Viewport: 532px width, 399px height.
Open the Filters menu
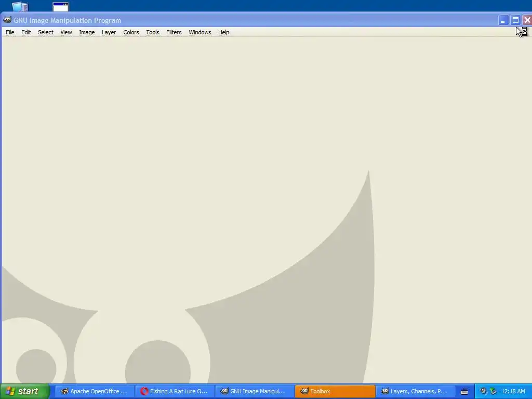[174, 32]
